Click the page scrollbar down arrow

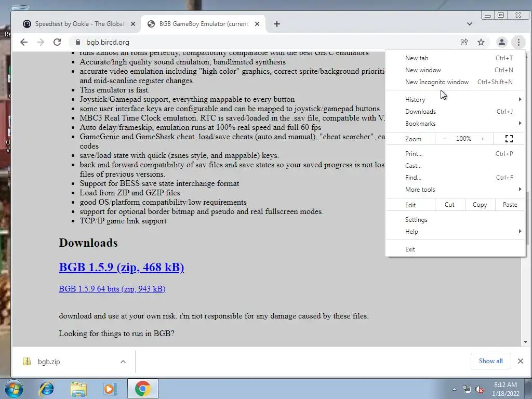coord(525,342)
